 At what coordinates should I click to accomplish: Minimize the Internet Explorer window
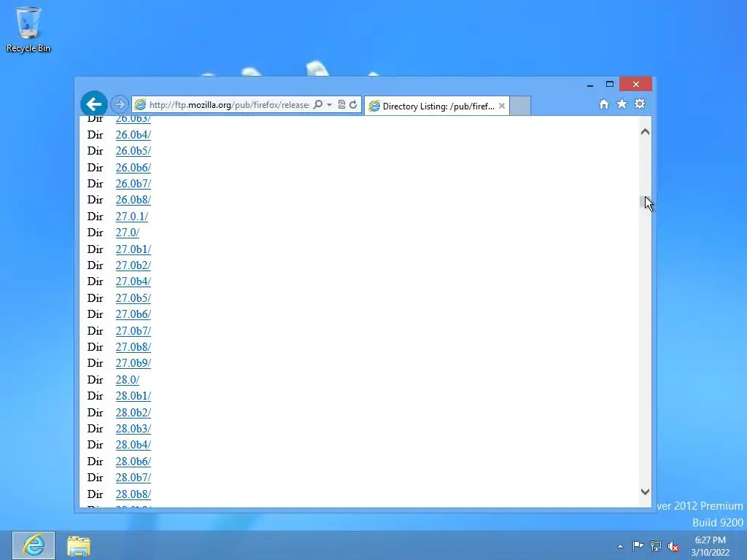[x=589, y=85]
